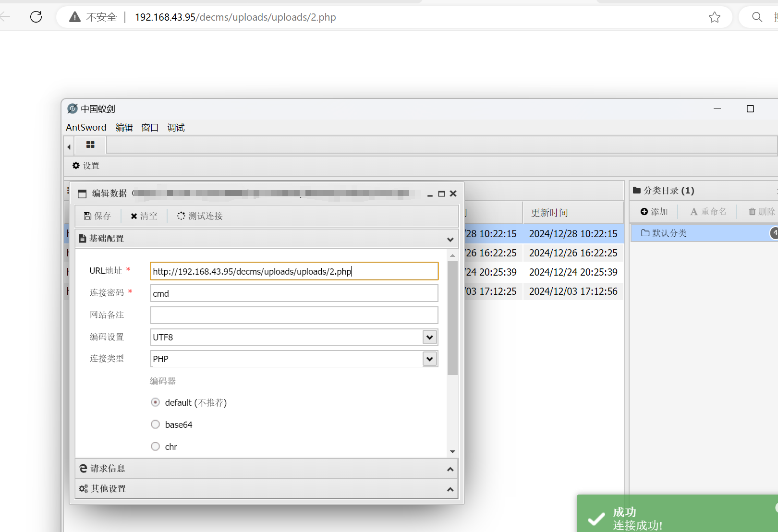
Task: Open the browser search magnifier
Action: (x=757, y=17)
